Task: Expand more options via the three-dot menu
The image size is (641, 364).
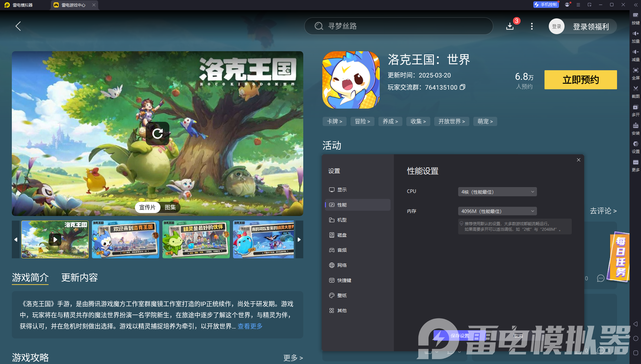Action: (532, 26)
